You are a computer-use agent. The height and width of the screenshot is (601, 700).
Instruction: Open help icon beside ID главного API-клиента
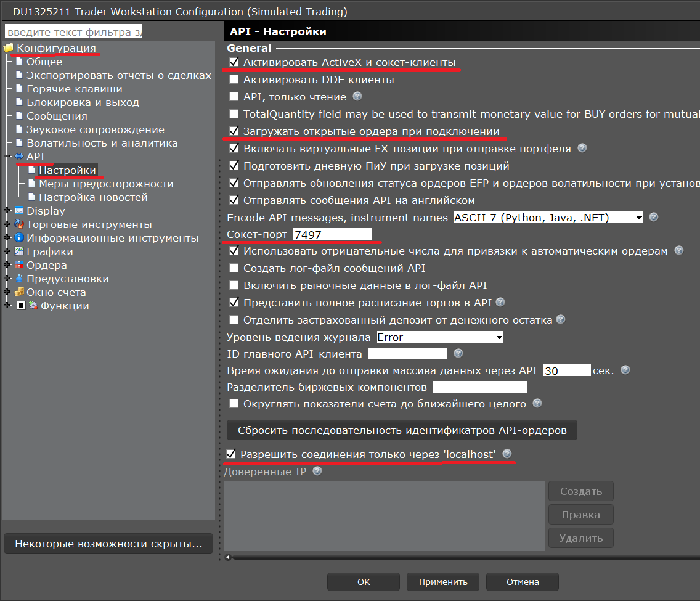[x=458, y=353]
